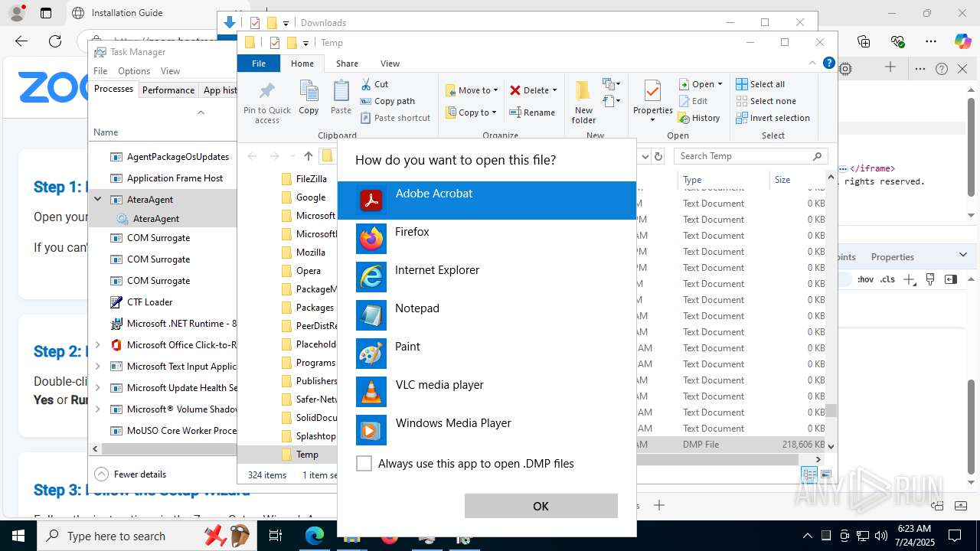Expand Microsoft Volume Shadow process
Viewport: 980px width, 551px height.
97,409
